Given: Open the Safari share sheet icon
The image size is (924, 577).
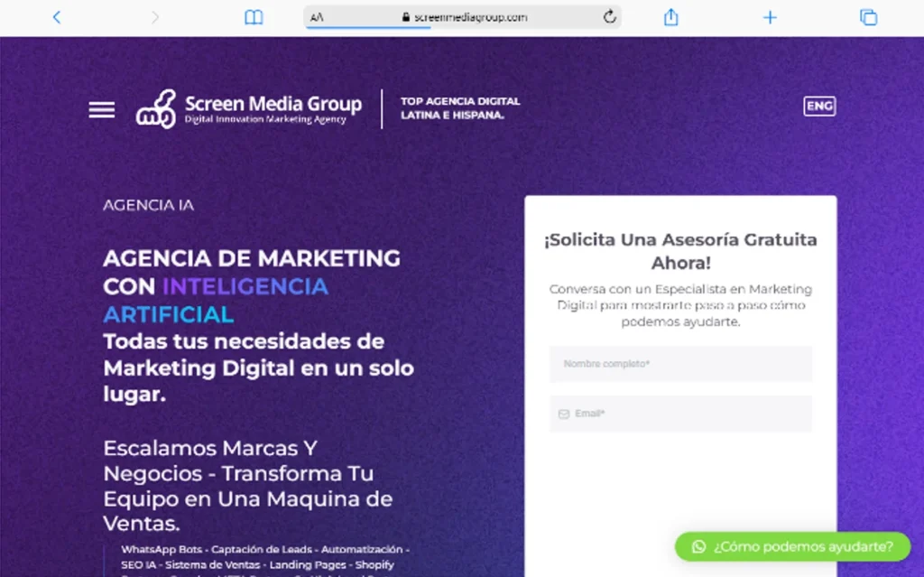Looking at the screenshot, I should 670,17.
